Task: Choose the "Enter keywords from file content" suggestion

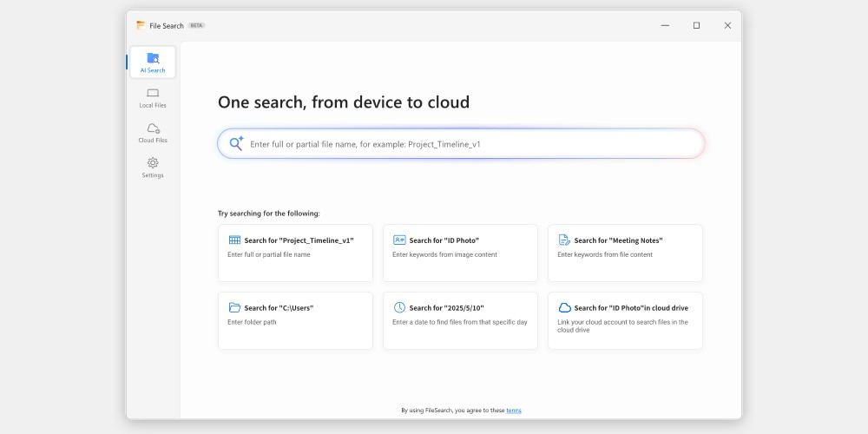Action: [625, 253]
